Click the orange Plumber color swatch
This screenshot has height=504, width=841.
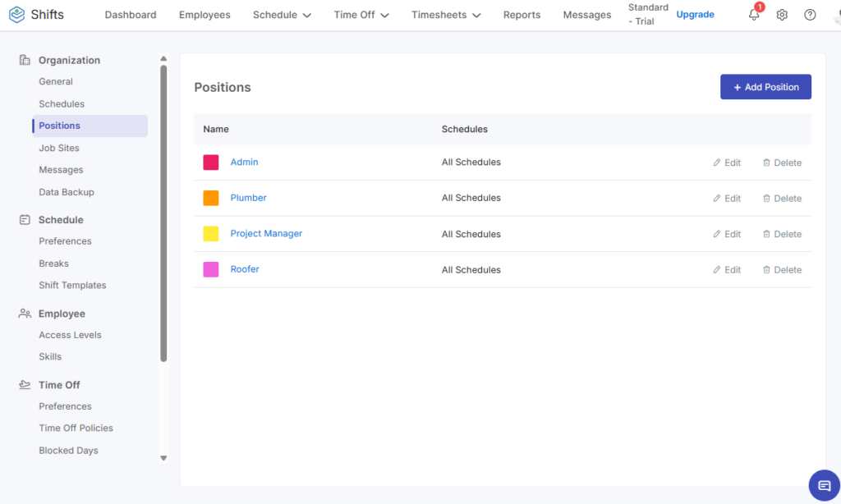pyautogui.click(x=211, y=198)
